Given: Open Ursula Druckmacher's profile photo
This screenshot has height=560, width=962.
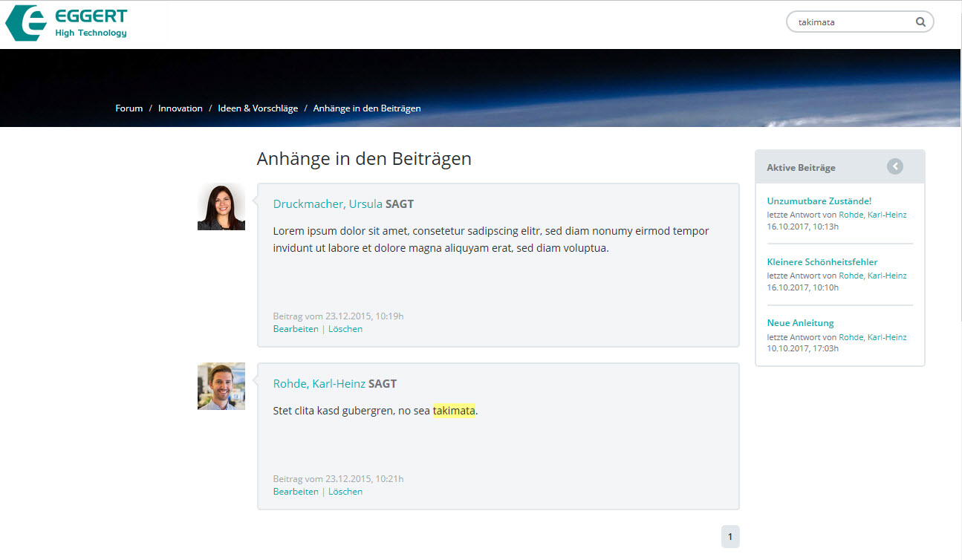Looking at the screenshot, I should (x=221, y=207).
